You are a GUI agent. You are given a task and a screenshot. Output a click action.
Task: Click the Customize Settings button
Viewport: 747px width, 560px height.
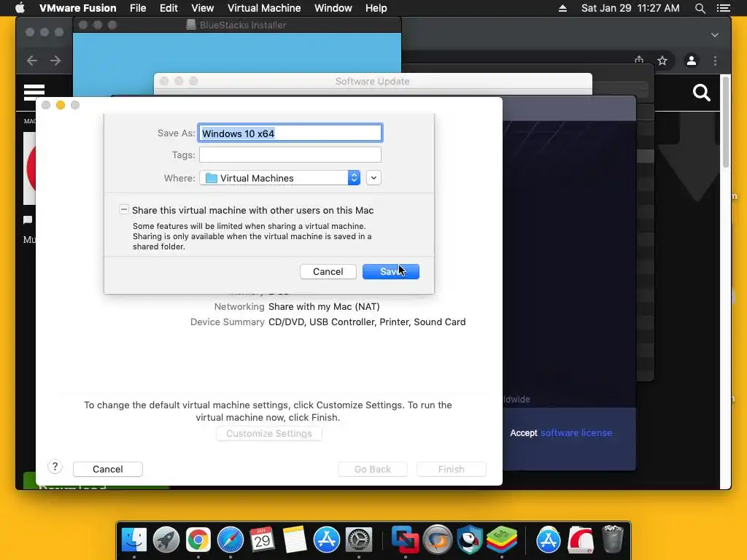click(268, 433)
